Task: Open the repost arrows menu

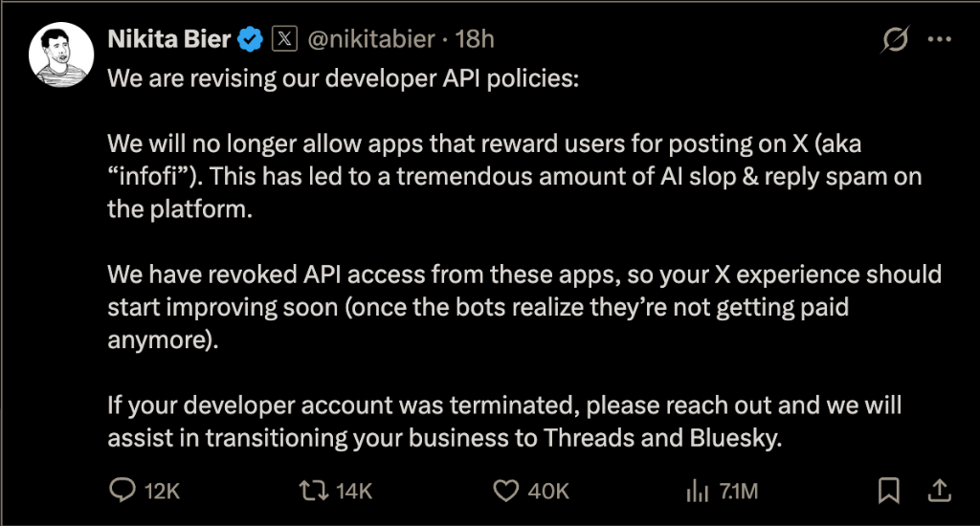Action: [312, 491]
